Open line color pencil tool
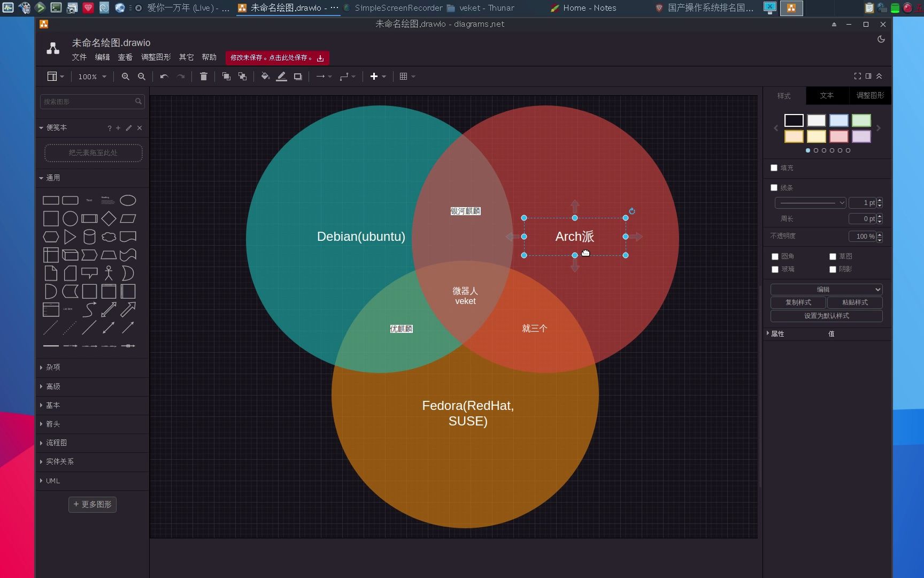 [x=281, y=77]
